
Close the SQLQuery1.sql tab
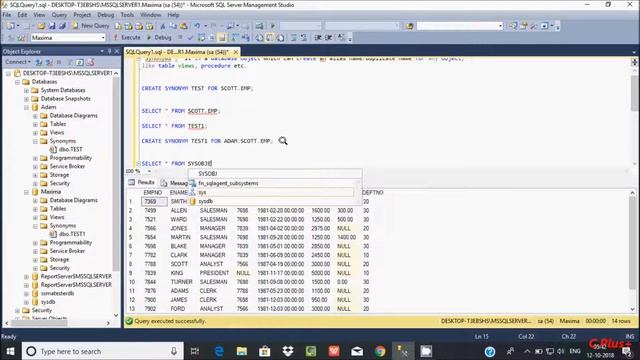point(236,52)
